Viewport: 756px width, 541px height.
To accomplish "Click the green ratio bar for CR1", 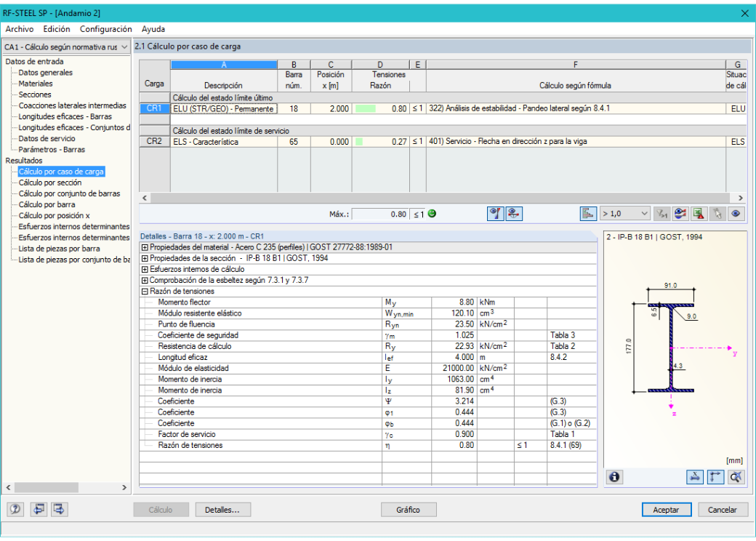I will pyautogui.click(x=366, y=109).
